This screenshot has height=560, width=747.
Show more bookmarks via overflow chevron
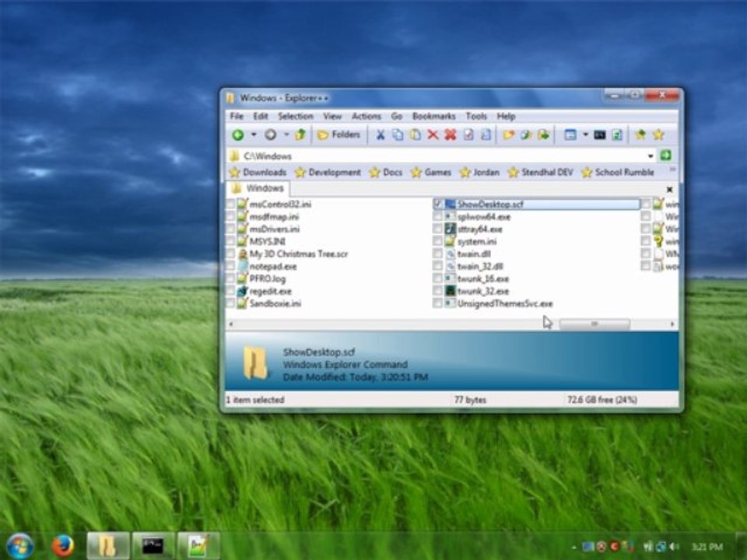(x=672, y=170)
